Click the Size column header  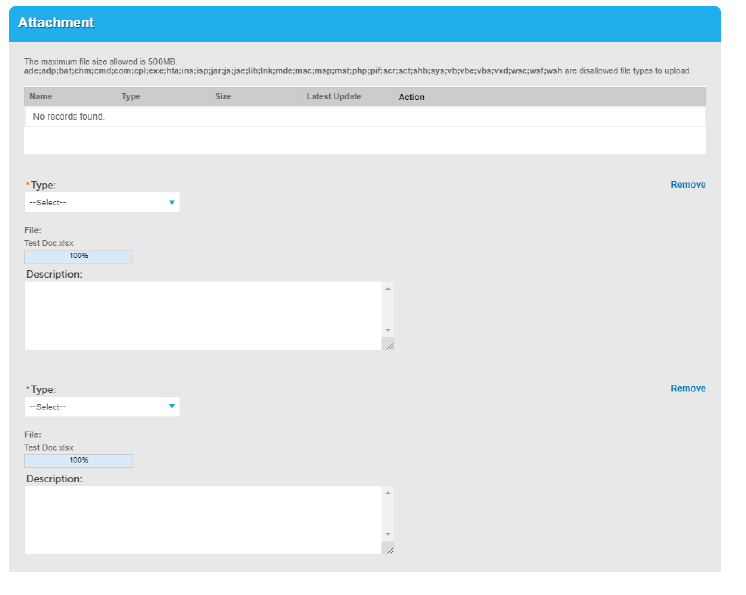click(x=224, y=97)
